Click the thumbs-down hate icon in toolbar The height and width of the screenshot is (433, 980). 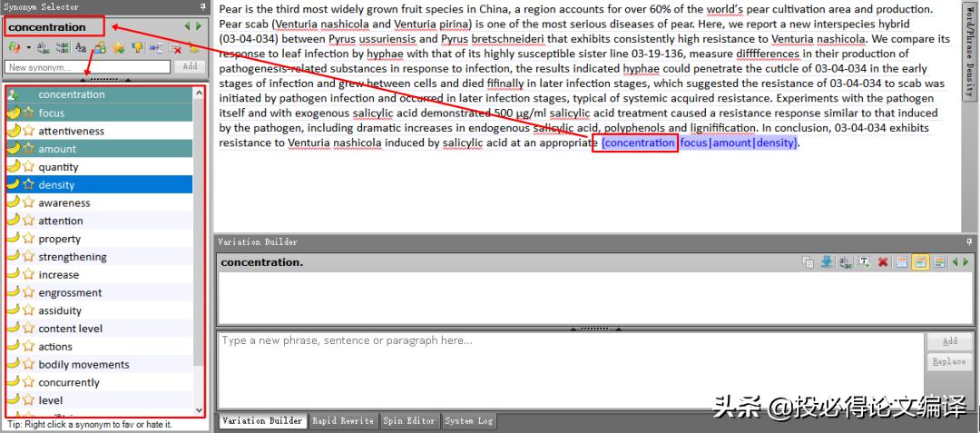click(x=137, y=47)
